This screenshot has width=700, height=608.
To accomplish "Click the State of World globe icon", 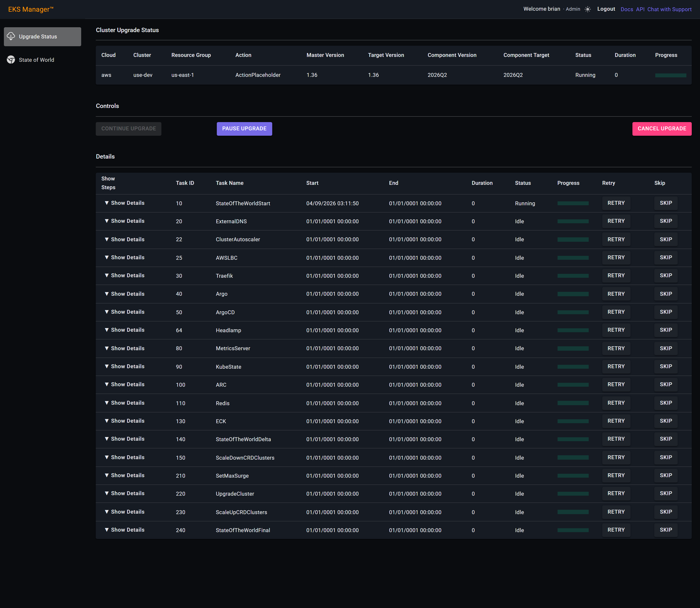I will click(x=11, y=60).
